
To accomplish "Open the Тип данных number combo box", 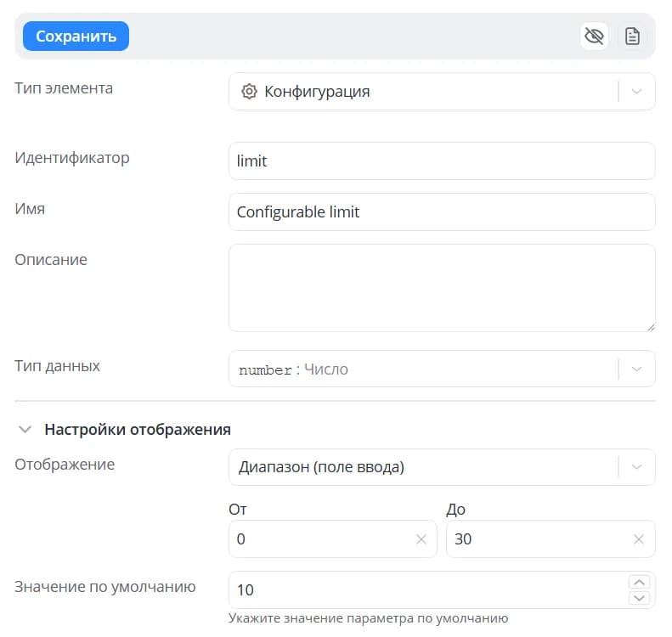I will [x=442, y=369].
